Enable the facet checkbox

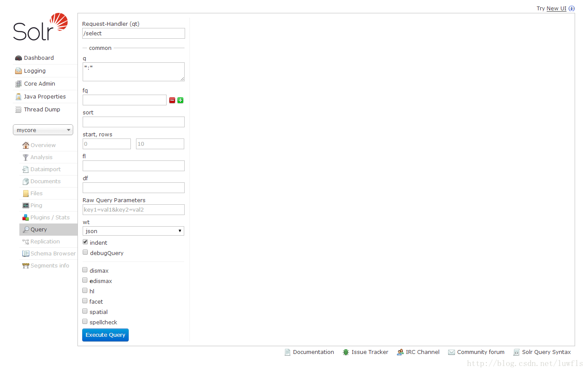tap(85, 301)
